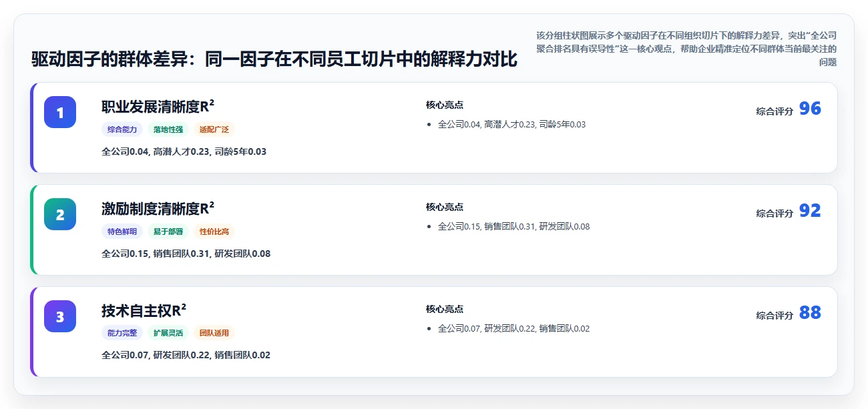Click bold summary 全公司0.04, 高潜人才0.23 under card 1 tags
This screenshot has height=409, width=868.
(x=184, y=151)
